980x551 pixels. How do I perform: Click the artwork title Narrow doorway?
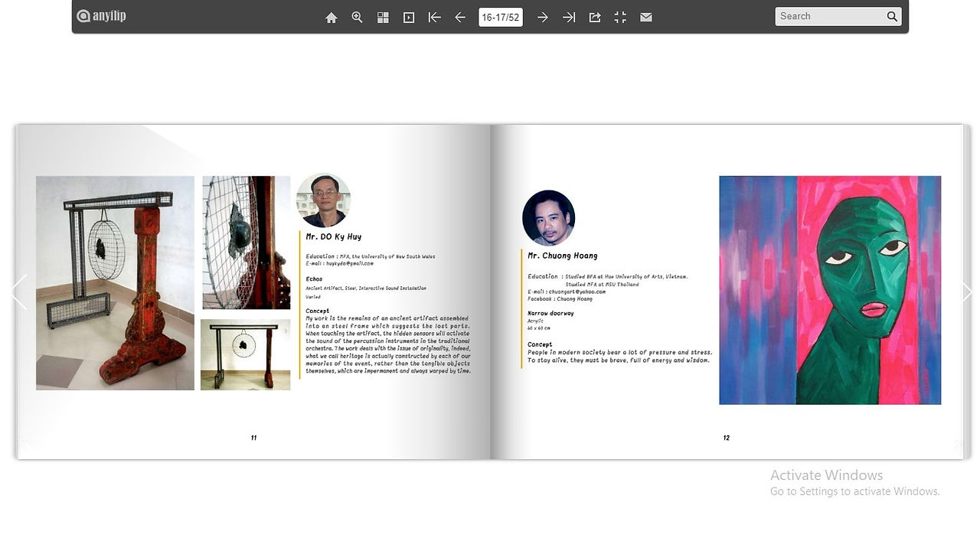(x=550, y=313)
